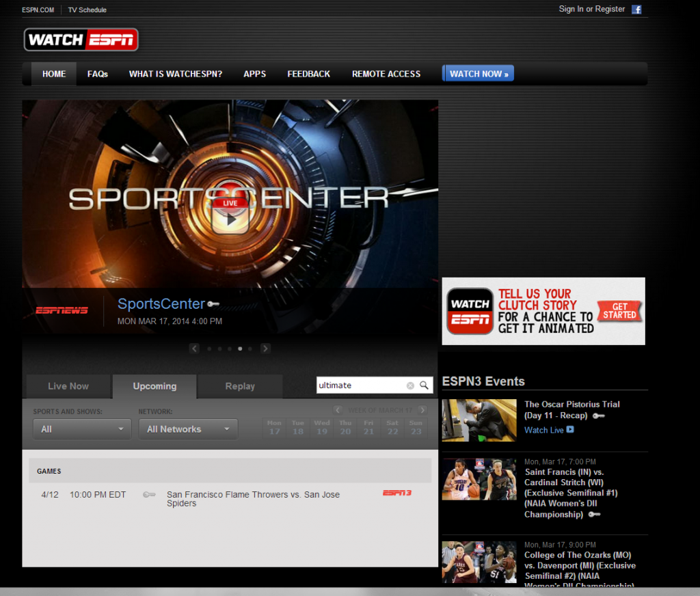Open College of The Ozarks thumbnail
Image resolution: width=700 pixels, height=596 pixels.
pyautogui.click(x=479, y=562)
